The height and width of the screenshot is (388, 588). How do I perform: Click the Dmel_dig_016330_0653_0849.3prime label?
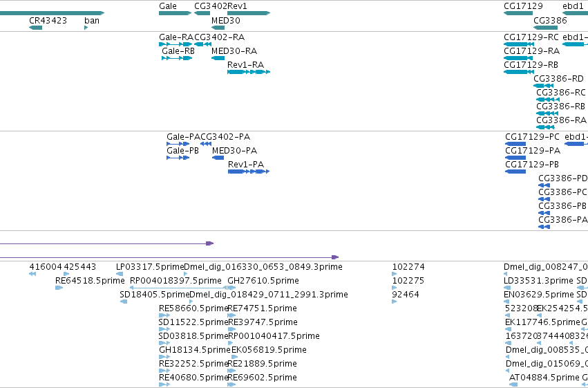tap(263, 267)
